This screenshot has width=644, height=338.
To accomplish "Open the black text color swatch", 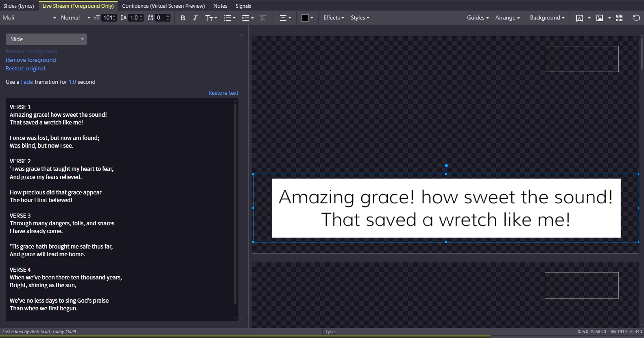I will [x=307, y=18].
